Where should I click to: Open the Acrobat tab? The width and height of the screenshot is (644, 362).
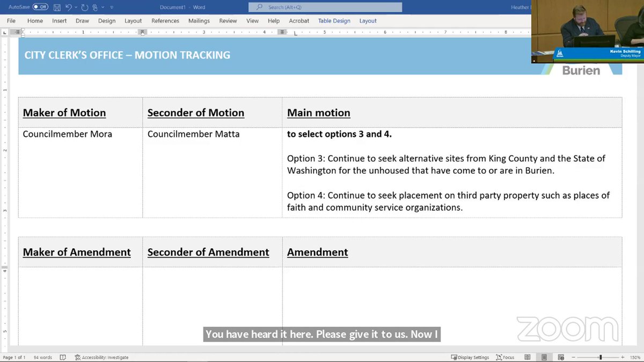tap(299, 21)
